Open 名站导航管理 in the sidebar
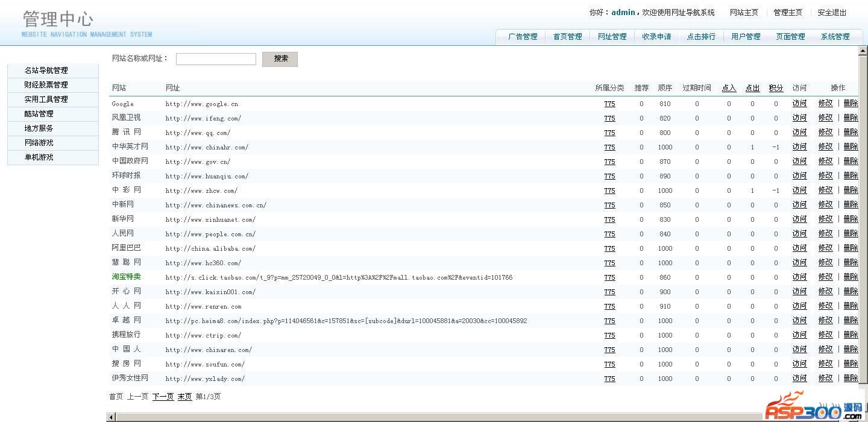 click(46, 71)
